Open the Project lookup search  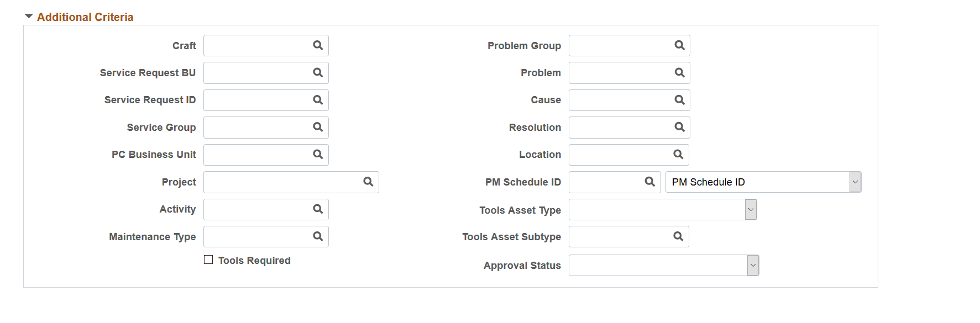pos(368,182)
